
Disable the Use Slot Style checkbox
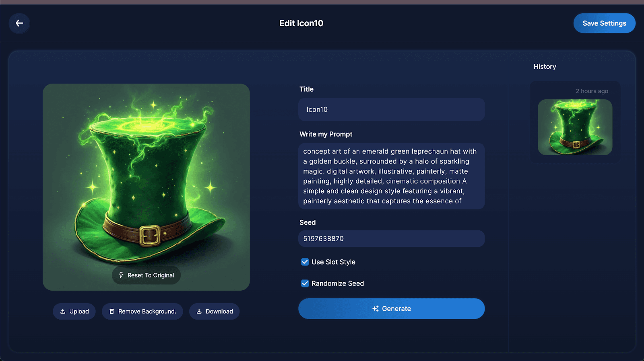[305, 262]
